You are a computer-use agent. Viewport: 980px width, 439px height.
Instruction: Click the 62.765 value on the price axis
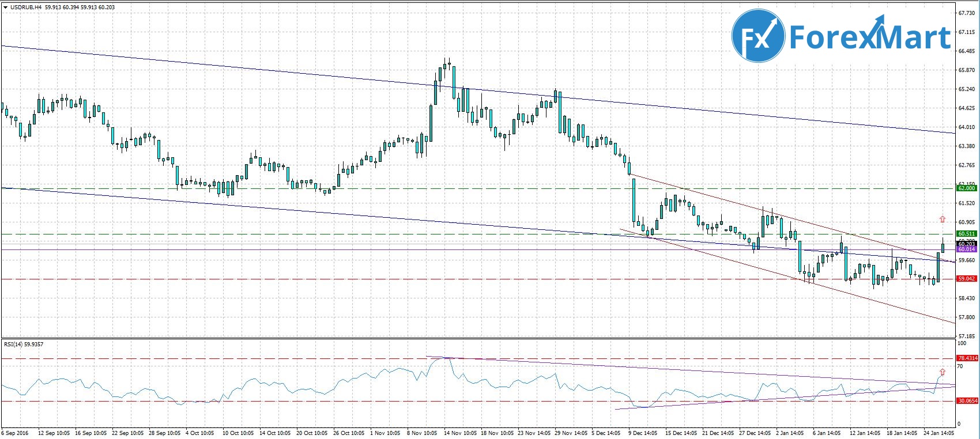click(966, 165)
